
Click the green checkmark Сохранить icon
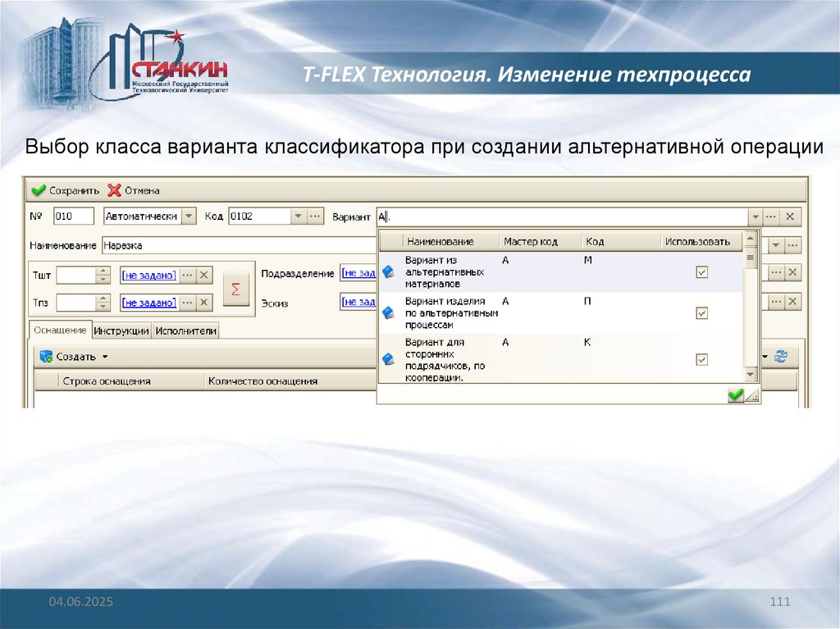click(39, 190)
